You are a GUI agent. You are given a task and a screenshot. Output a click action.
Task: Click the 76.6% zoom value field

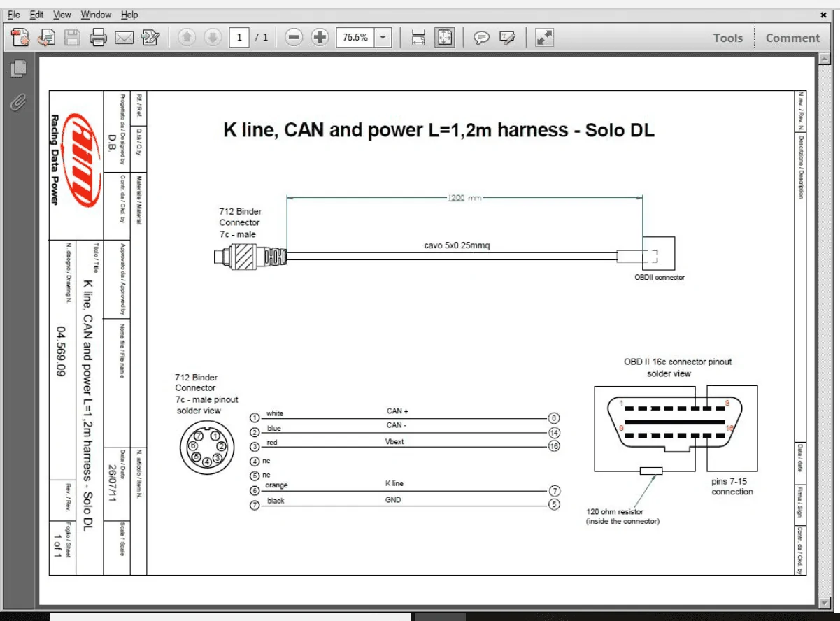pos(355,37)
